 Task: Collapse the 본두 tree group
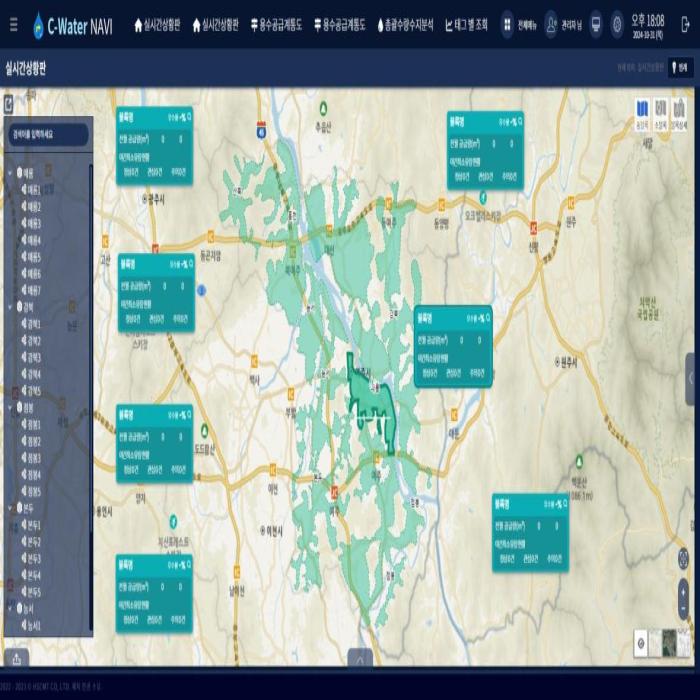tap(10, 508)
